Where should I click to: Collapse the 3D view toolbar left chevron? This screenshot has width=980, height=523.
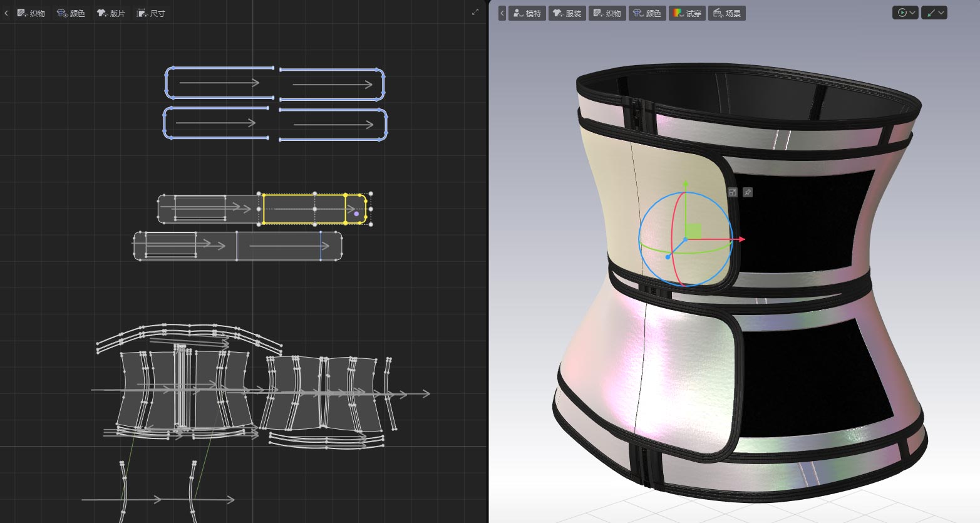502,13
